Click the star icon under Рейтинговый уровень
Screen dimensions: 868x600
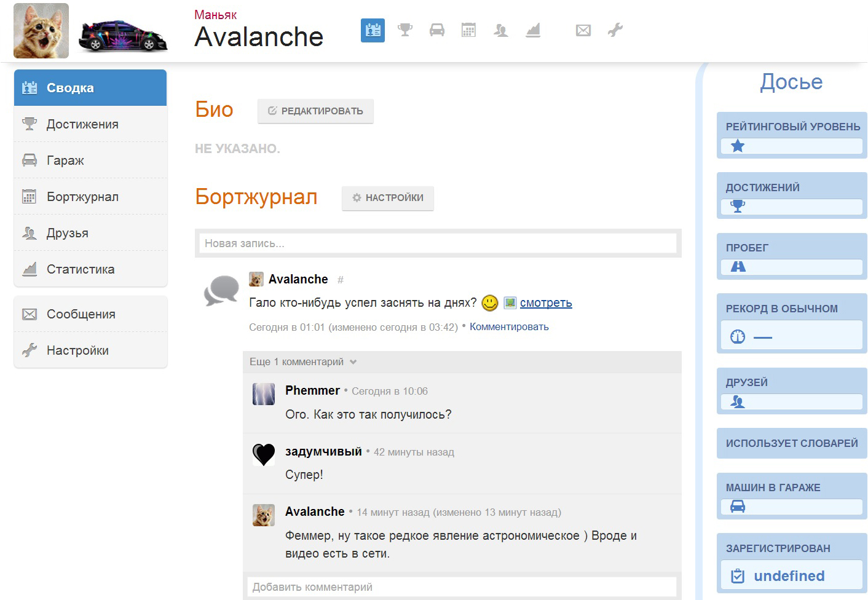coord(738,146)
